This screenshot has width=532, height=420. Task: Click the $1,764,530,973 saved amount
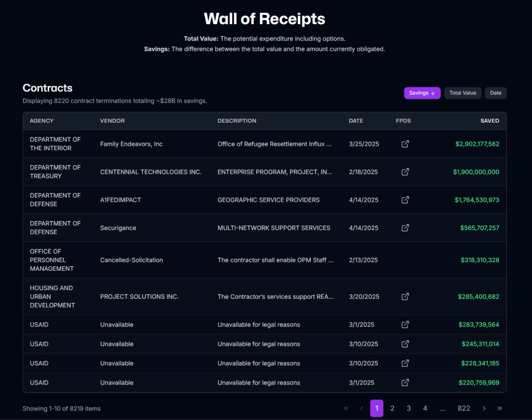coord(477,200)
